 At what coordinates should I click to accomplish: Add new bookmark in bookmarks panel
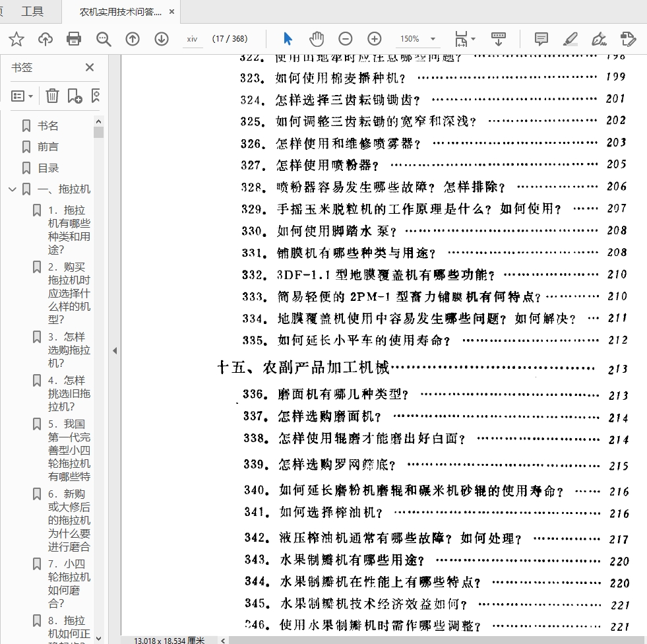pos(75,96)
